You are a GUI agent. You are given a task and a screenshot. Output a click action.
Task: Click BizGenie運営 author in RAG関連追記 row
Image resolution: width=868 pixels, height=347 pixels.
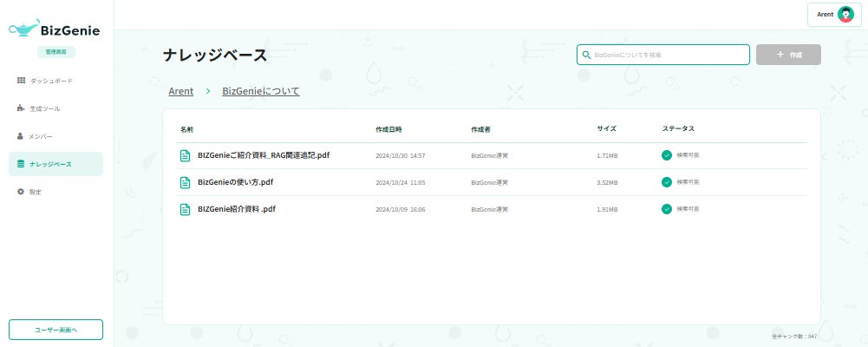[x=490, y=156]
